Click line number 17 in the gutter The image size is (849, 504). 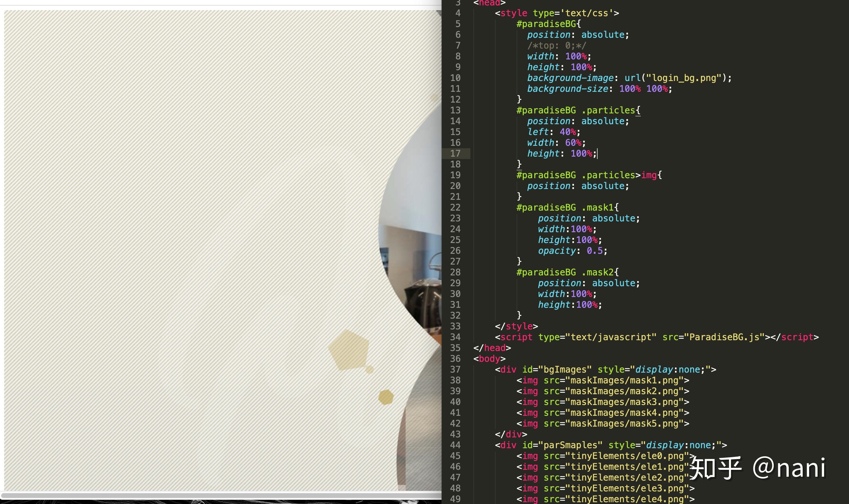(x=455, y=154)
